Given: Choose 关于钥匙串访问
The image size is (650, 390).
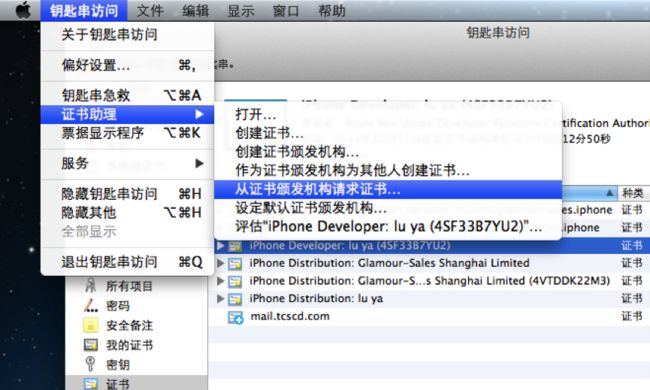Looking at the screenshot, I should 127,34.
